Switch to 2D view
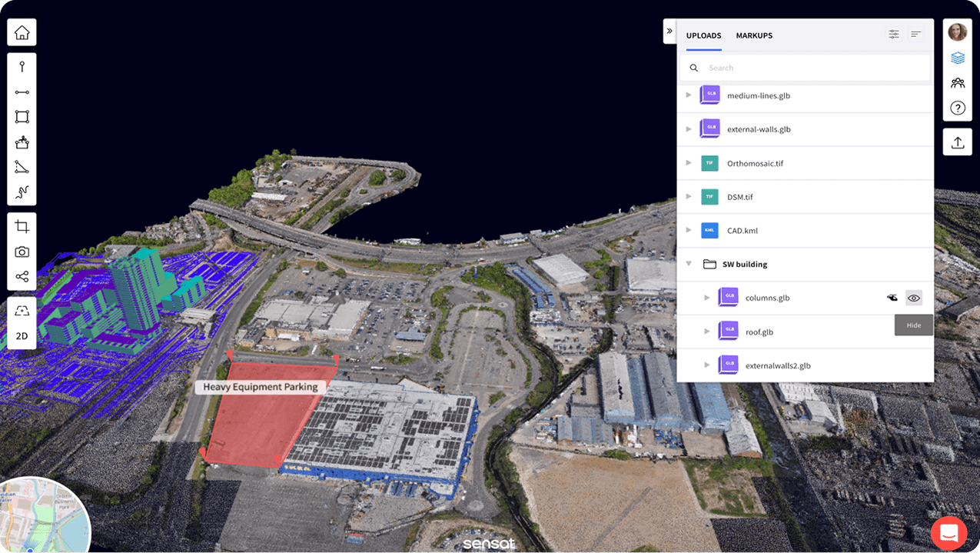 pyautogui.click(x=22, y=336)
